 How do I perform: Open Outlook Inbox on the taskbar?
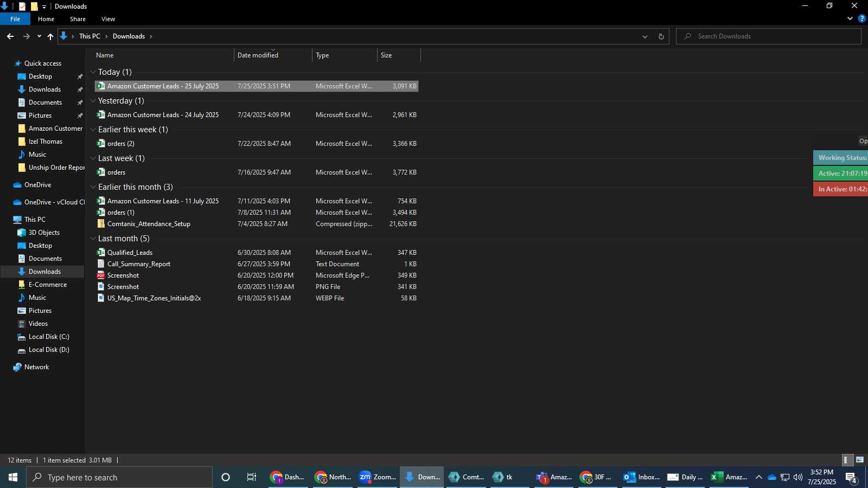(x=641, y=477)
